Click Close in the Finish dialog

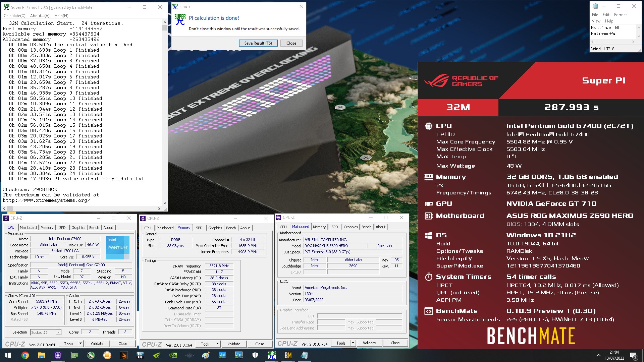291,43
